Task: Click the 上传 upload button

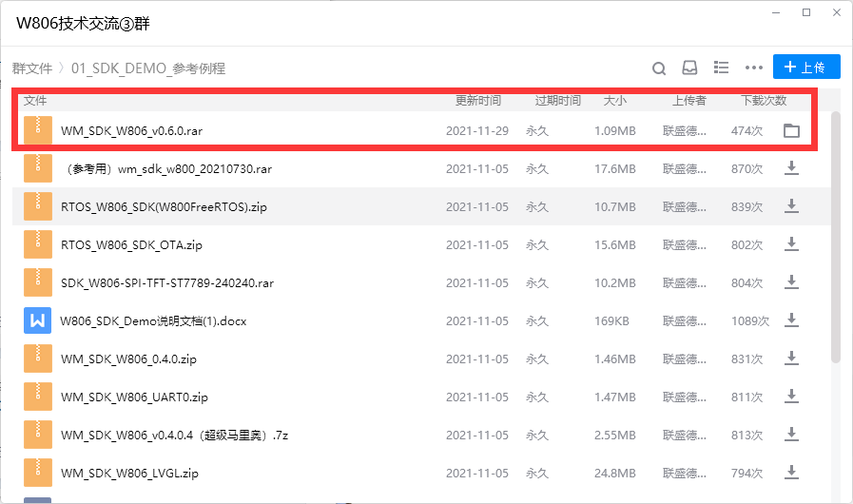Action: point(806,67)
